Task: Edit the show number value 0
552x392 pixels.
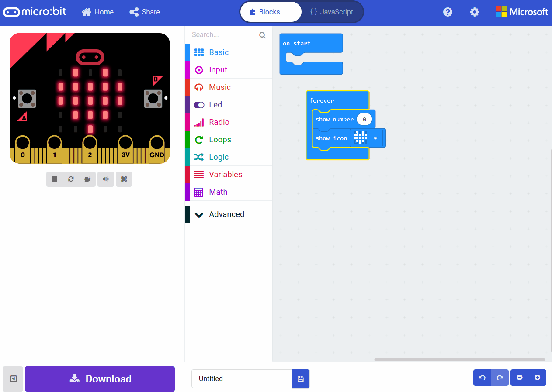Action: (x=364, y=119)
